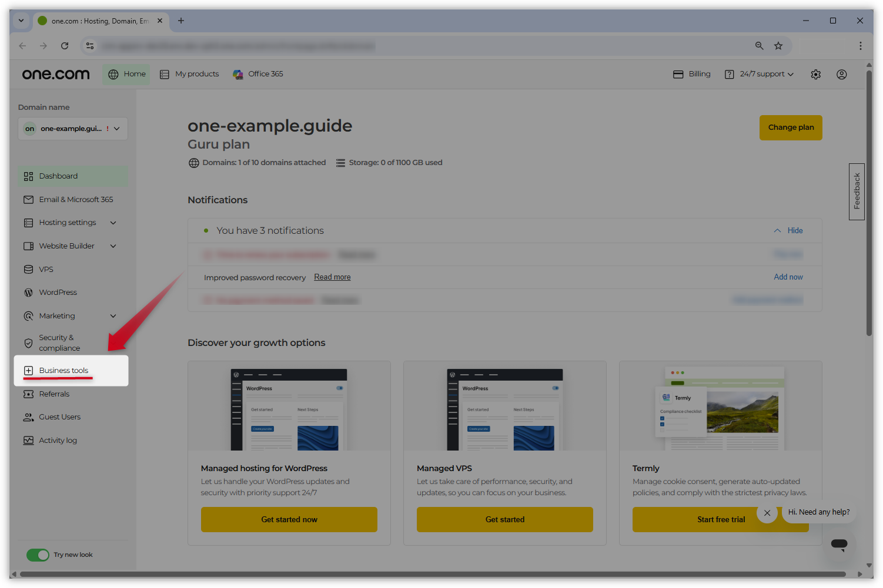Collapse notifications using the Hide link

(794, 231)
